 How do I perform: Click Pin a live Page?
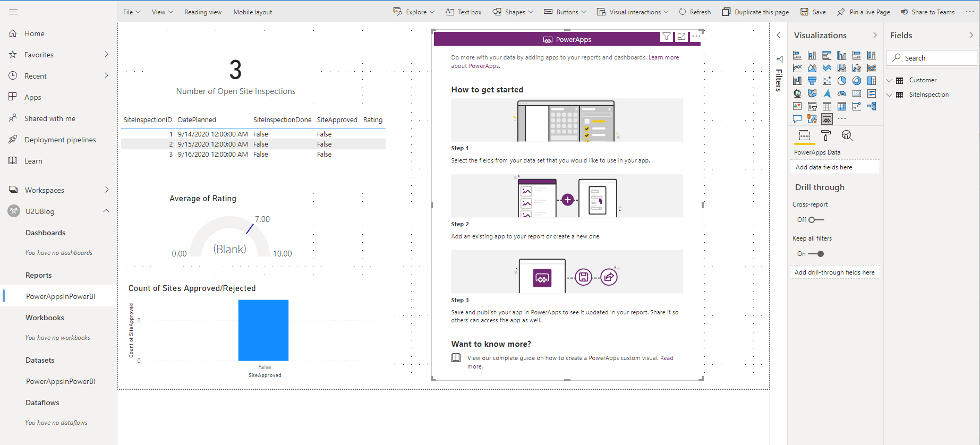click(x=864, y=12)
